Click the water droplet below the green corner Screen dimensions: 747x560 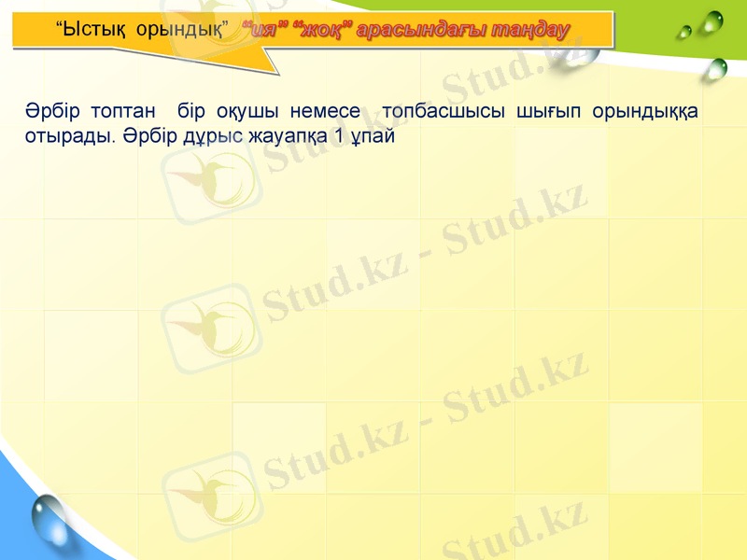pyautogui.click(x=716, y=68)
